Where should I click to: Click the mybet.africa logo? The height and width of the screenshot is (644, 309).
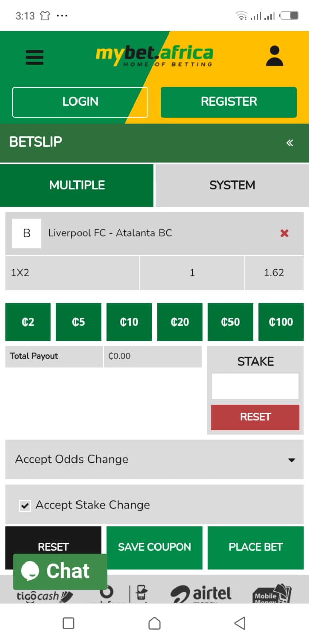(x=154, y=55)
